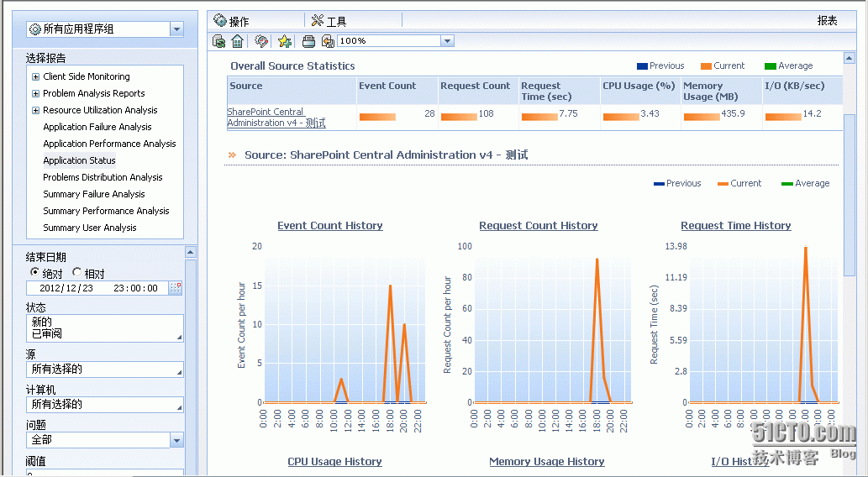Click the CPU Usage value 3.43
868x477 pixels.
[x=650, y=113]
